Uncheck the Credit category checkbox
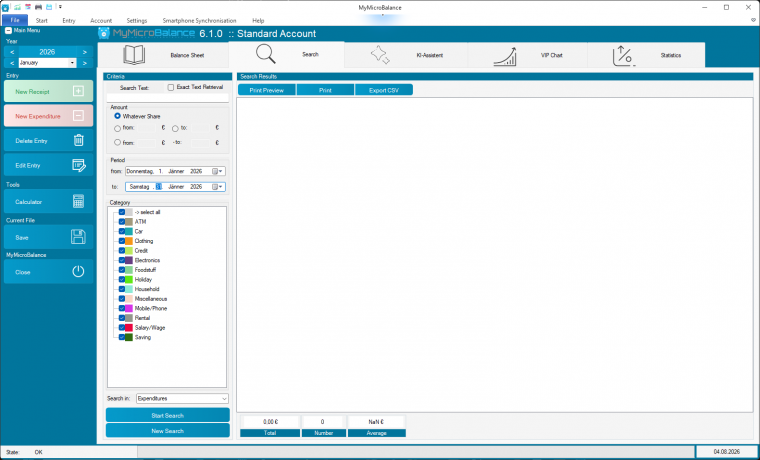760x460 pixels. pyautogui.click(x=122, y=251)
